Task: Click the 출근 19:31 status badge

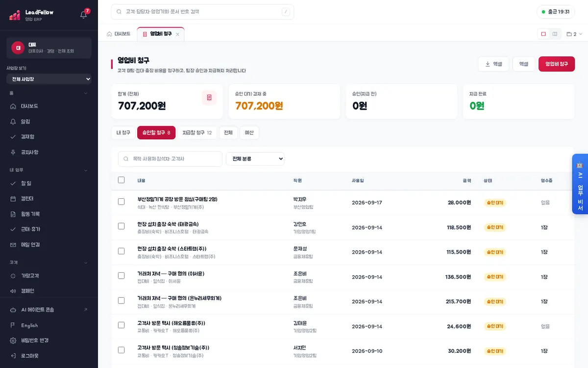Action: coord(556,12)
